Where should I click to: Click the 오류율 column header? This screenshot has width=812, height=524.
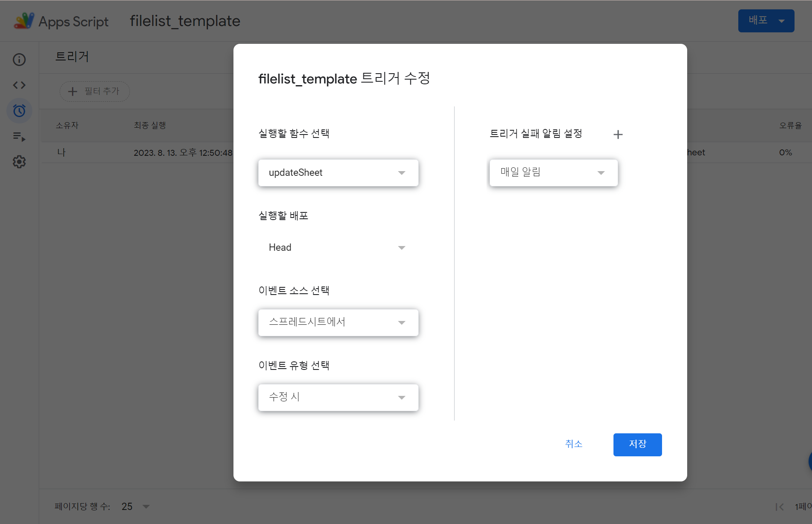coord(790,126)
